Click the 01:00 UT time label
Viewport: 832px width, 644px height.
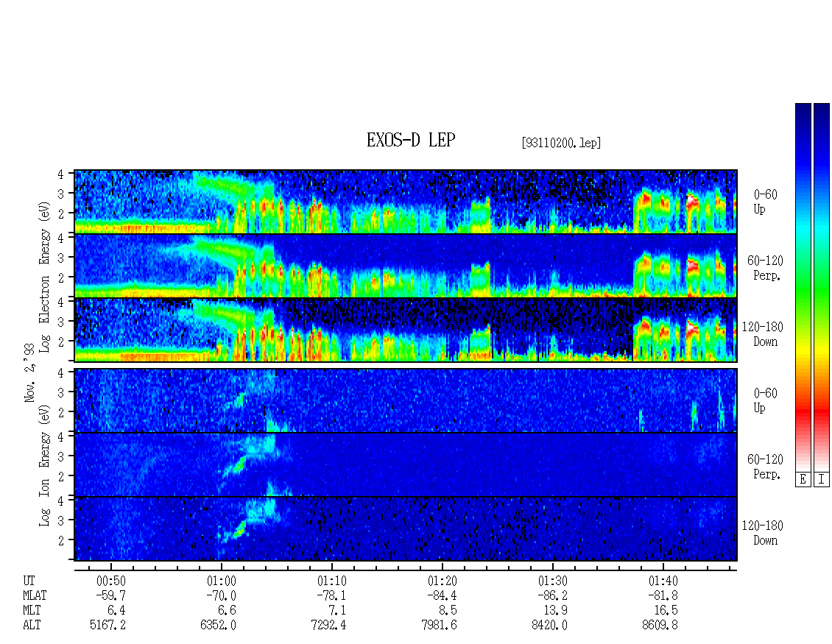[222, 581]
